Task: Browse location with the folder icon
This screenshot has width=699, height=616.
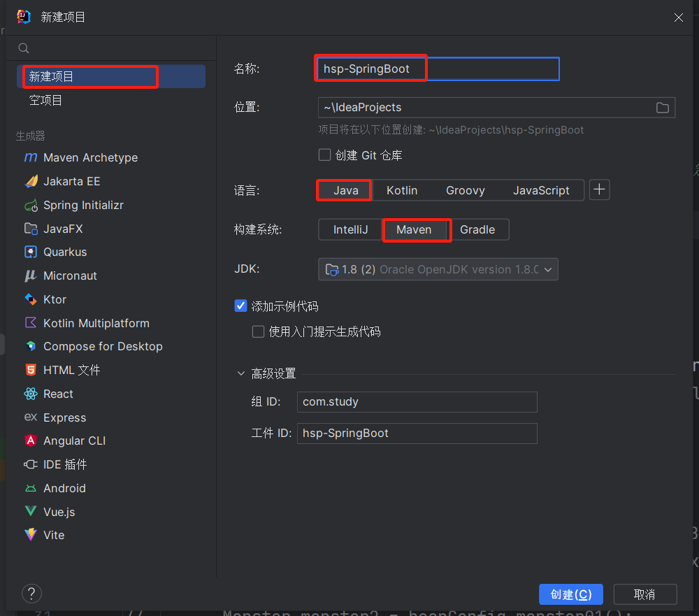Action: (x=662, y=108)
